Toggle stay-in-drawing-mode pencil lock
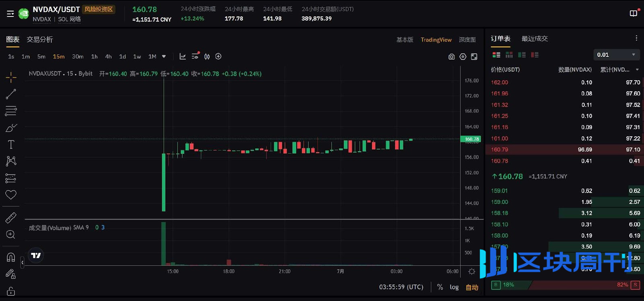644x301 pixels. click(11, 274)
